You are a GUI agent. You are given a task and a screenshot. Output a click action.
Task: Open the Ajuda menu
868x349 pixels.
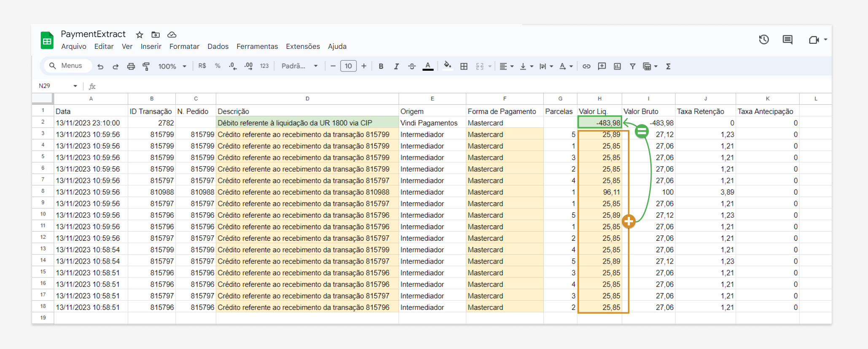[337, 46]
